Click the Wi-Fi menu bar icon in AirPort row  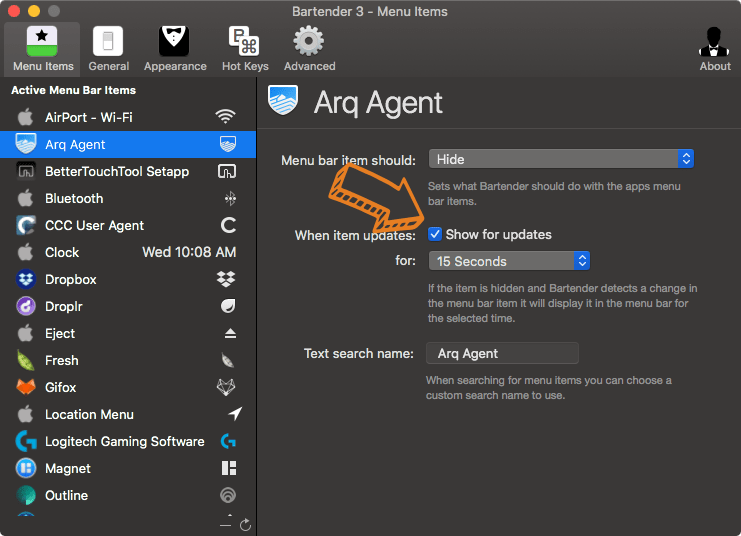[x=225, y=117]
